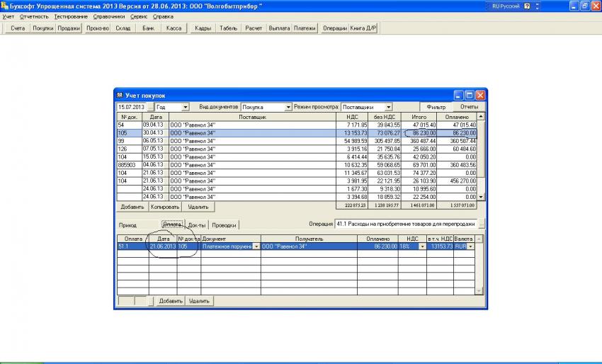
Task: Switch to the Проводки tab
Action: [x=224, y=225]
